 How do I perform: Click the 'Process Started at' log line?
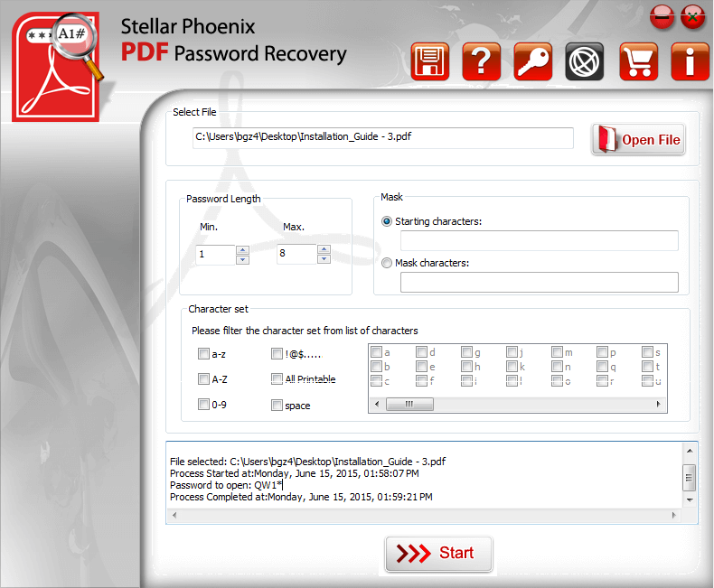(x=294, y=473)
